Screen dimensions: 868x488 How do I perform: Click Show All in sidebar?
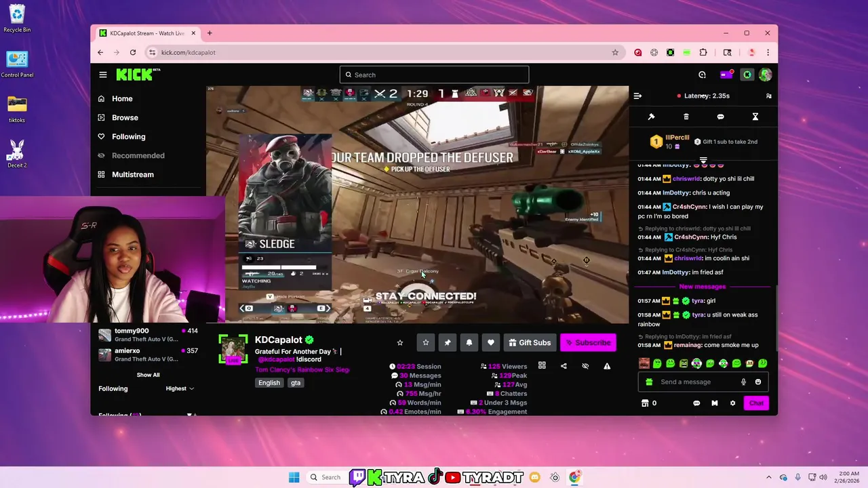(148, 375)
